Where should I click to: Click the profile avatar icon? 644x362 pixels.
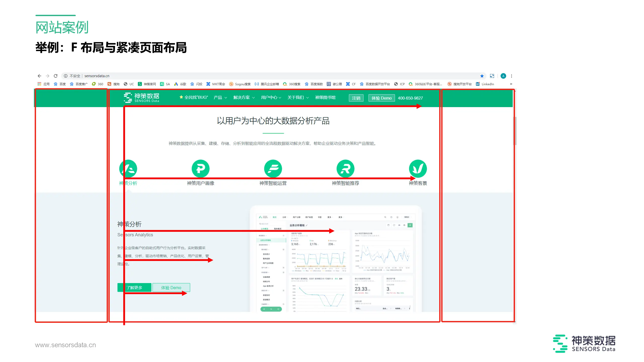point(503,76)
